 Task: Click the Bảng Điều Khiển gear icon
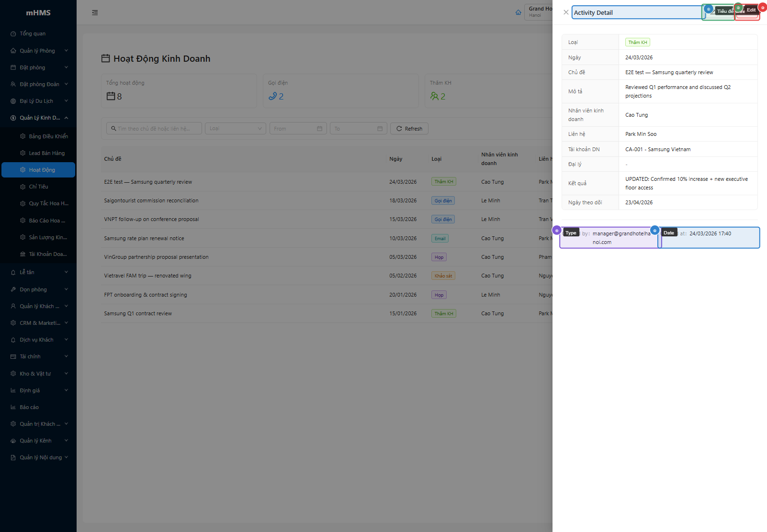tap(23, 136)
